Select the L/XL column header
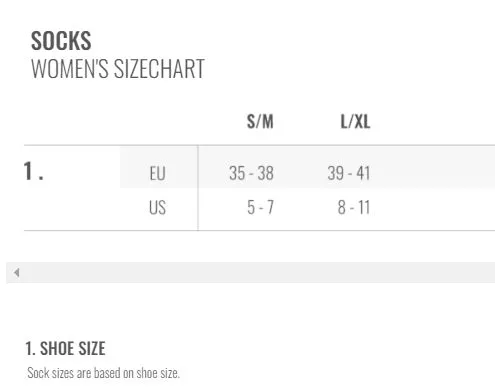The width and height of the screenshot is (495, 392). tap(355, 122)
